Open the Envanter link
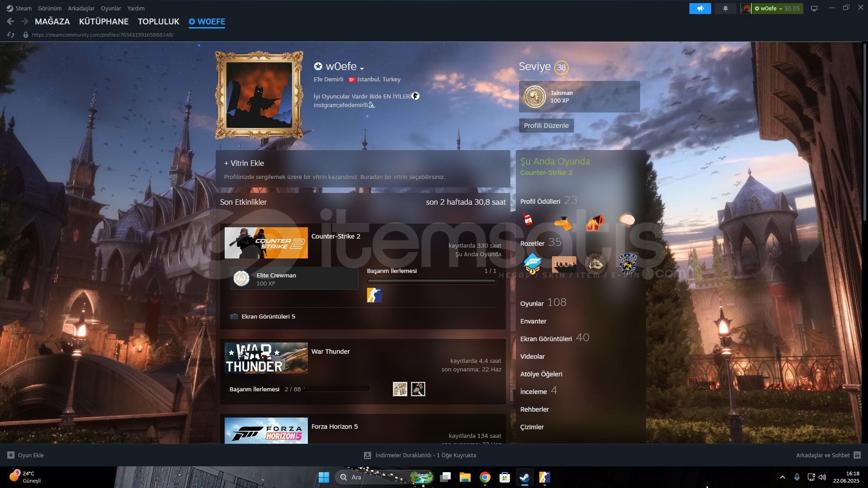The height and width of the screenshot is (488, 868). tap(533, 321)
